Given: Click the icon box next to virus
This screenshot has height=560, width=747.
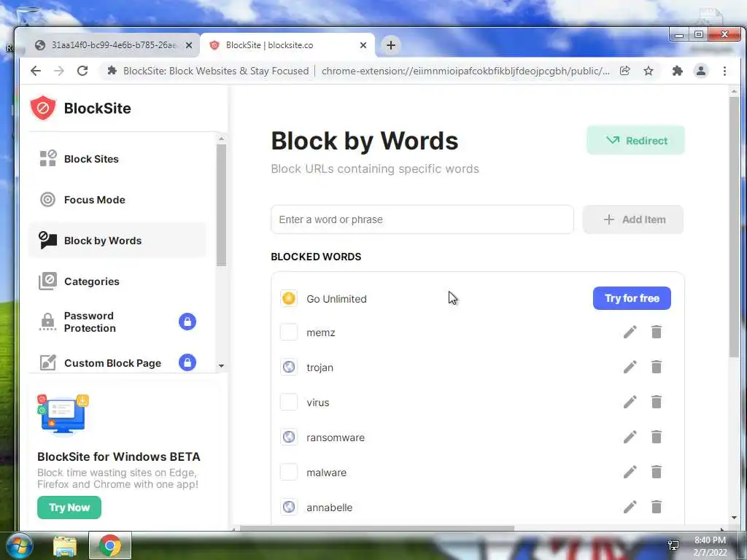Looking at the screenshot, I should [289, 402].
